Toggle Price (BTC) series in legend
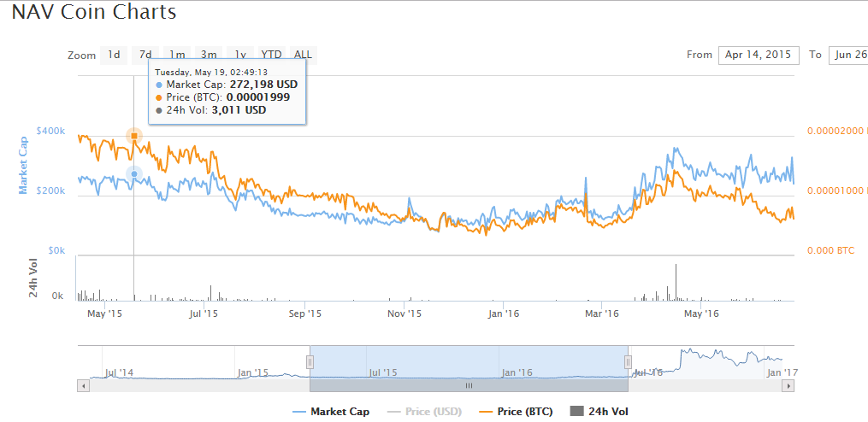This screenshot has height=422, width=868. [x=516, y=412]
